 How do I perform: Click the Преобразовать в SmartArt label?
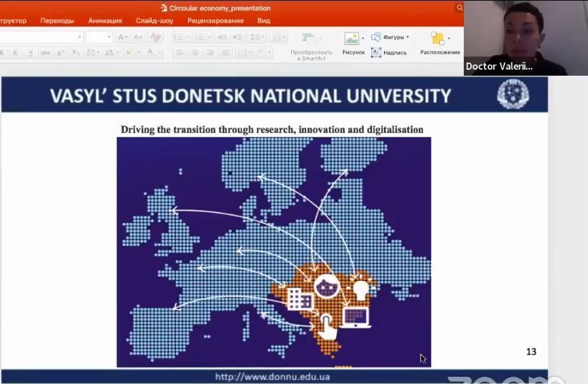point(311,55)
